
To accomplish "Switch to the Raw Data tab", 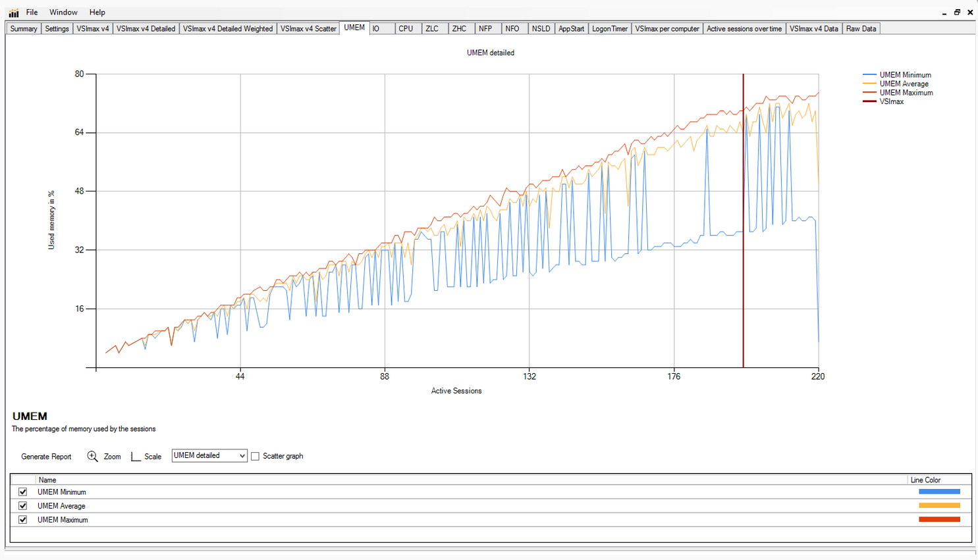I will 861,29.
